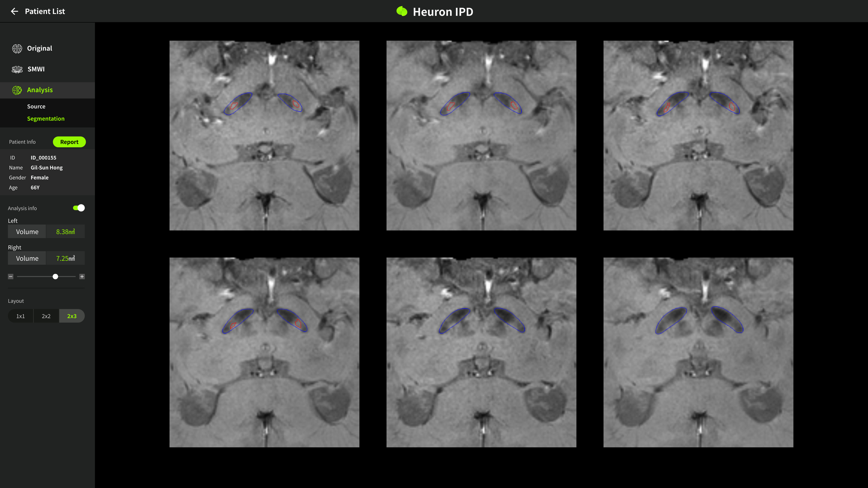
Task: Click the back arrow to Patient List
Action: (14, 11)
